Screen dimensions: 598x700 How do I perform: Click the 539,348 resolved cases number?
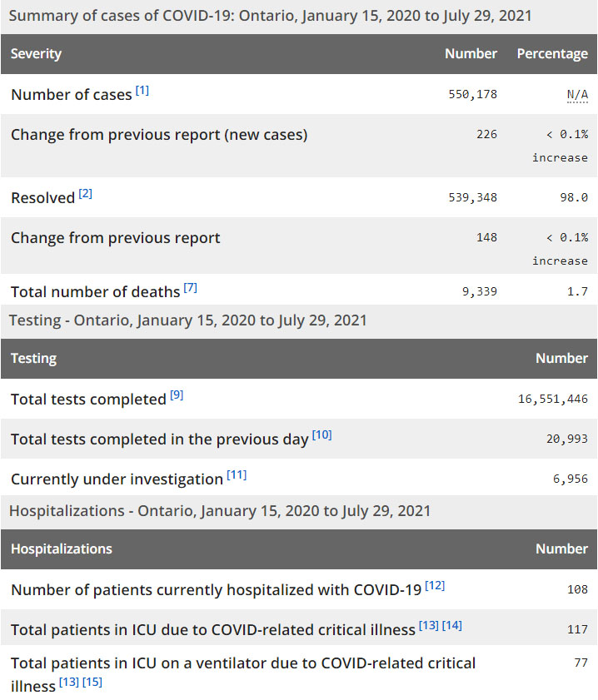[472, 197]
